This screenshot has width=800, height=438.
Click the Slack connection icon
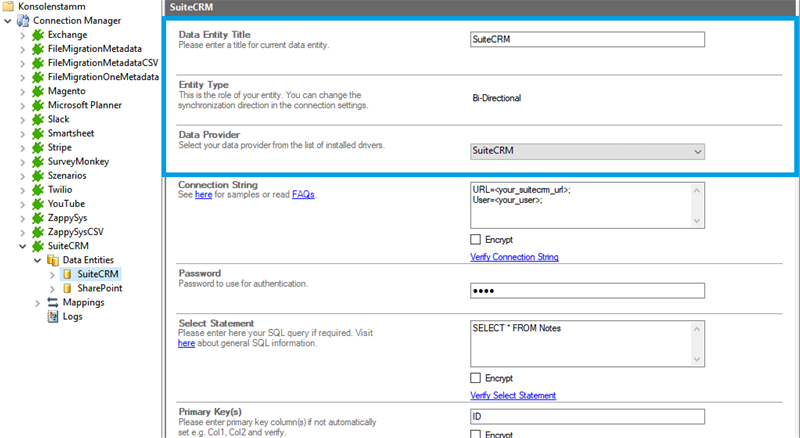[38, 119]
